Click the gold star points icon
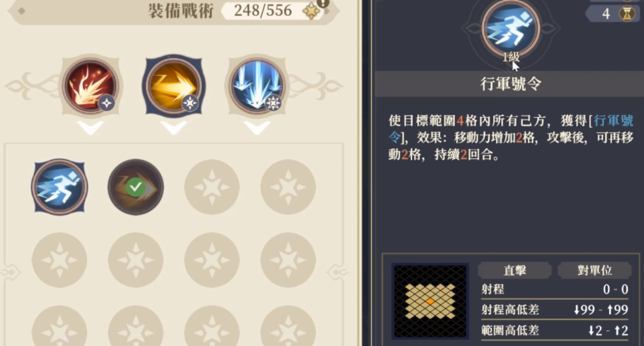The width and height of the screenshot is (644, 346). tap(311, 11)
